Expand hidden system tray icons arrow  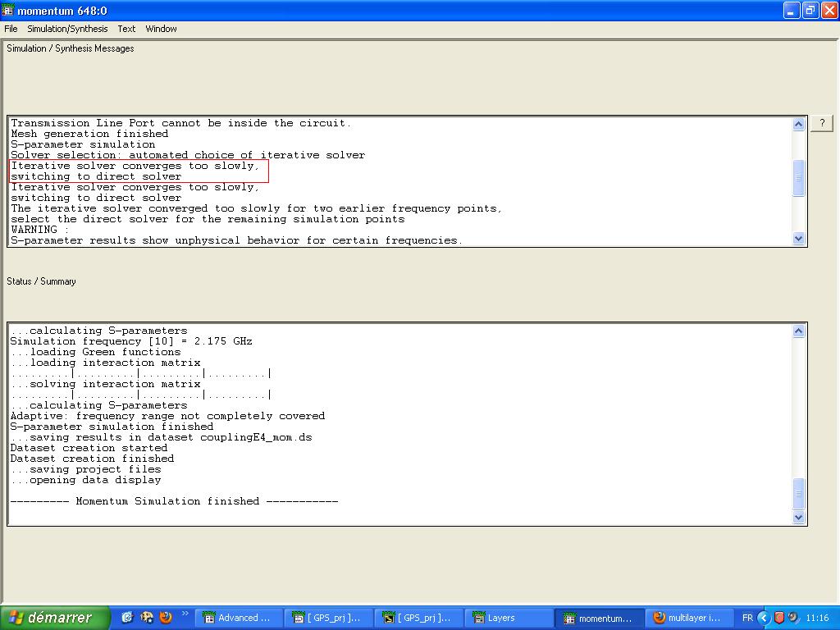[764, 618]
